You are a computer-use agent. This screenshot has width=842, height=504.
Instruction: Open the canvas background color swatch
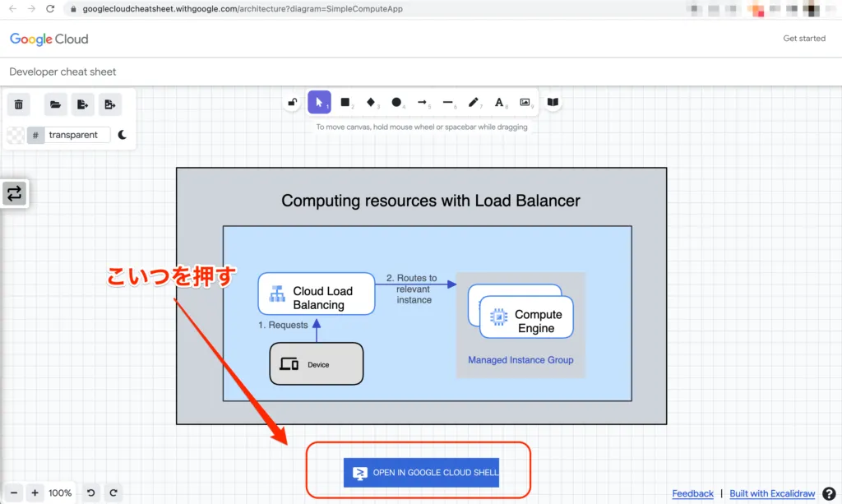pyautogui.click(x=15, y=135)
